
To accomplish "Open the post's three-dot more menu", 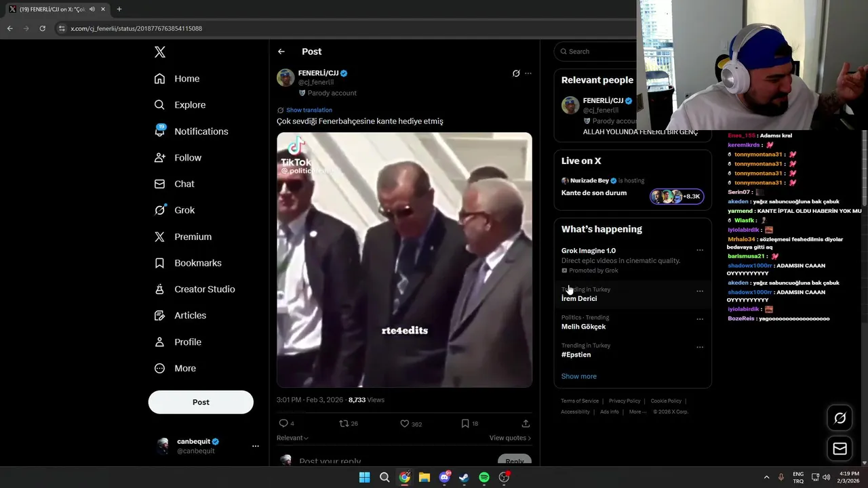I will (x=528, y=73).
